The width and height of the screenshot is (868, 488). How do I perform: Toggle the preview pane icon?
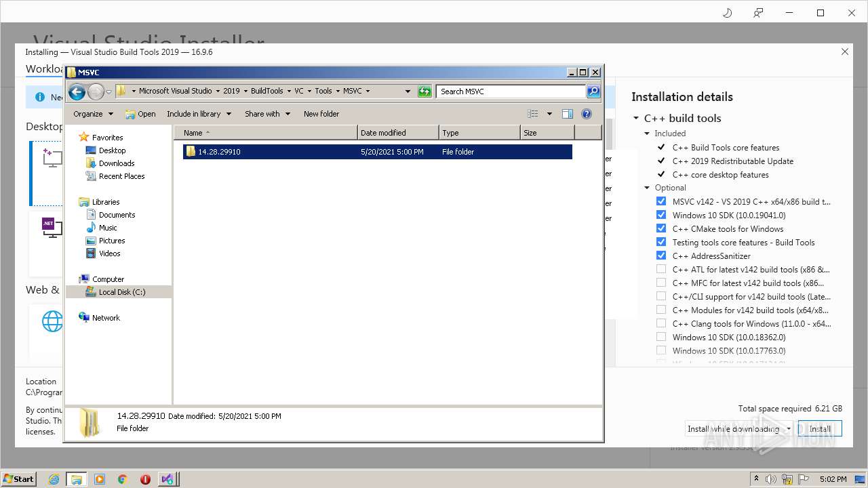(568, 114)
